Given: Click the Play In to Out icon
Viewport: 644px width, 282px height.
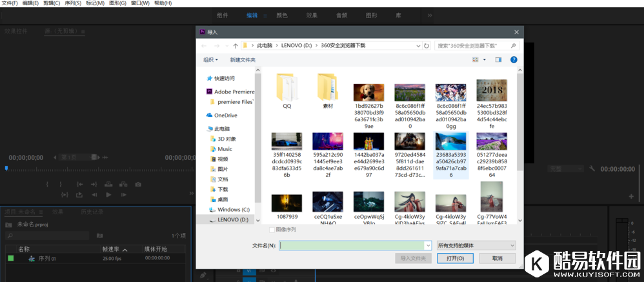Looking at the screenshot, I should click(x=65, y=195).
